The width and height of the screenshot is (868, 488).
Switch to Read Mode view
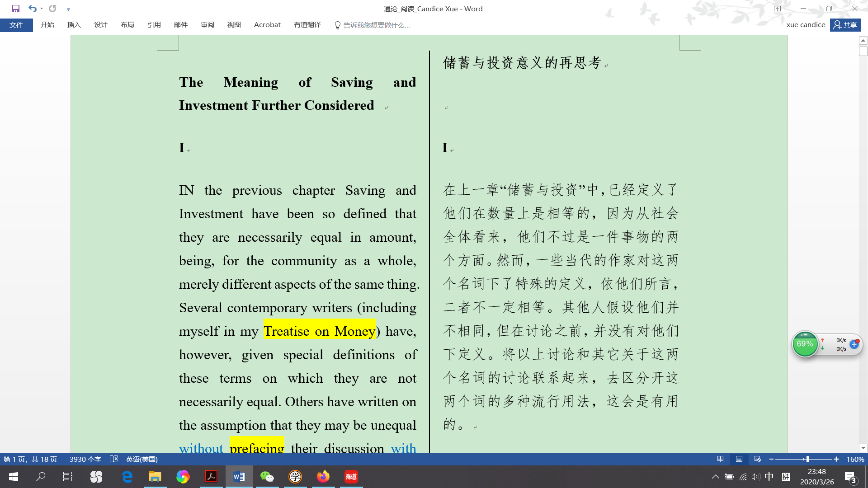tap(721, 459)
